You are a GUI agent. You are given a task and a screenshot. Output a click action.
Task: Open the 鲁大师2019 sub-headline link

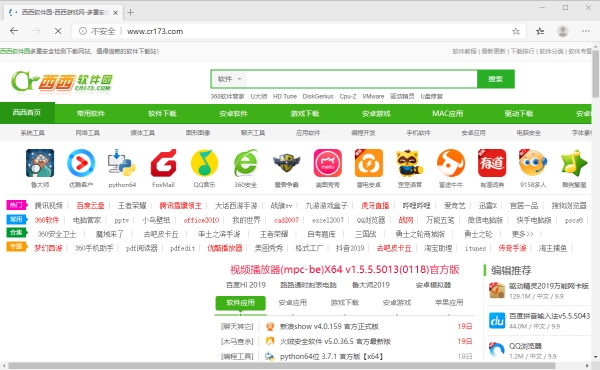(x=371, y=285)
